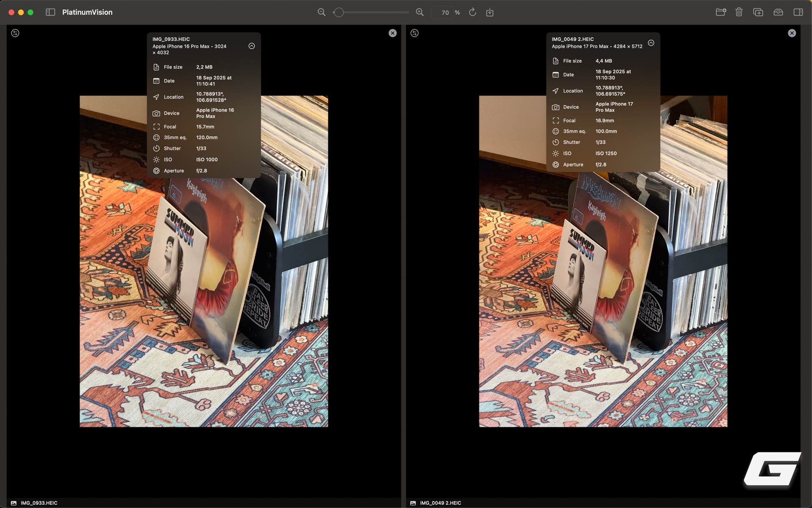Click the zoom slider handle
The width and height of the screenshot is (812, 508).
click(x=339, y=12)
